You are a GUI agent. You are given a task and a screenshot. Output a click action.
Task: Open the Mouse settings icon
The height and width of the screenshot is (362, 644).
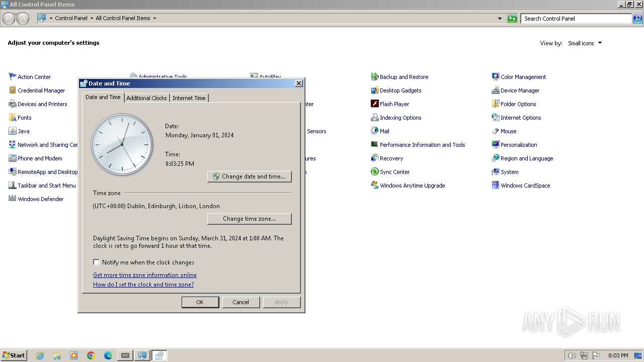[496, 131]
